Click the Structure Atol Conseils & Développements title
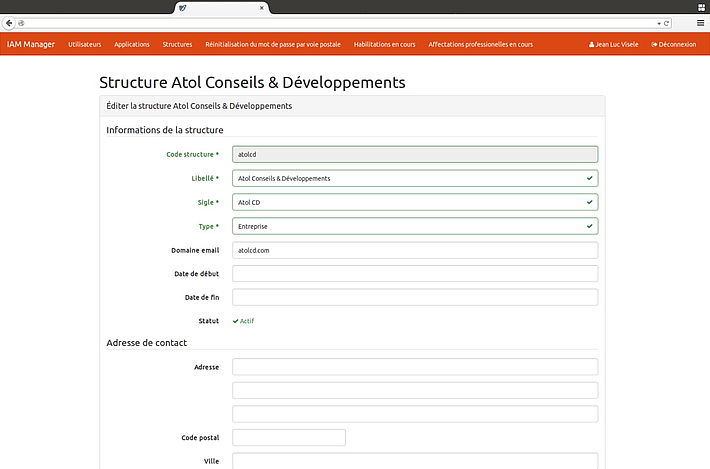The image size is (710, 469). pyautogui.click(x=252, y=82)
